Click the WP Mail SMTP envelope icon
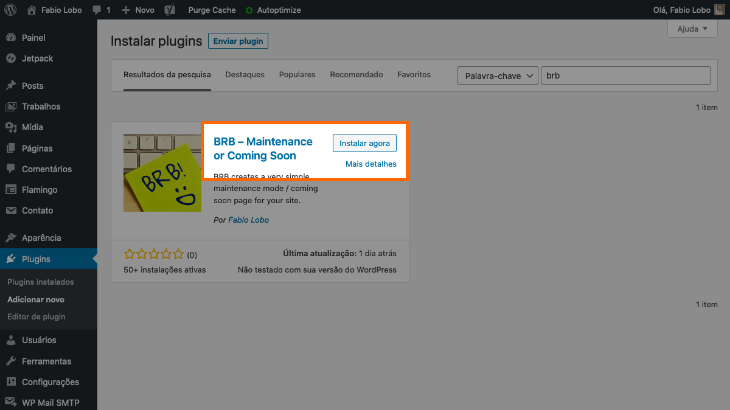Image resolution: width=730 pixels, height=410 pixels. [11, 403]
